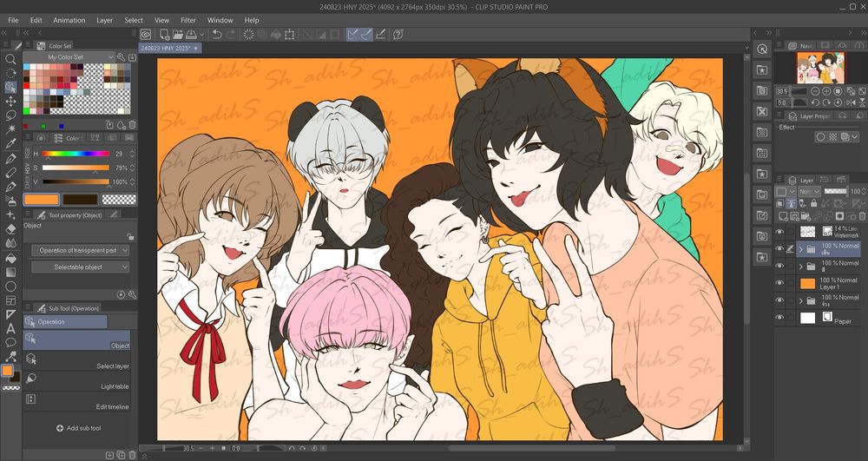Image resolution: width=868 pixels, height=461 pixels.
Task: Select the Object sub tool
Action: [x=77, y=339]
